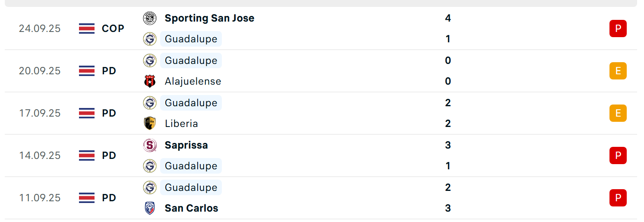The image size is (644, 222).
Task: Select highlighted Guadalupe in the 11.09.25 match
Action: coord(191,187)
